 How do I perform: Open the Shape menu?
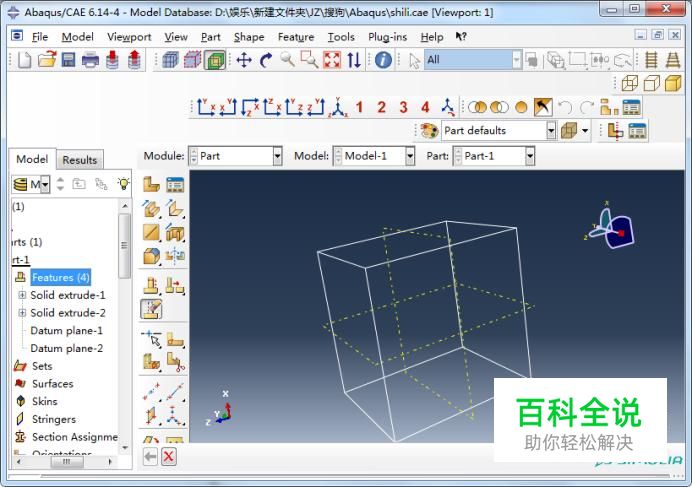[249, 37]
